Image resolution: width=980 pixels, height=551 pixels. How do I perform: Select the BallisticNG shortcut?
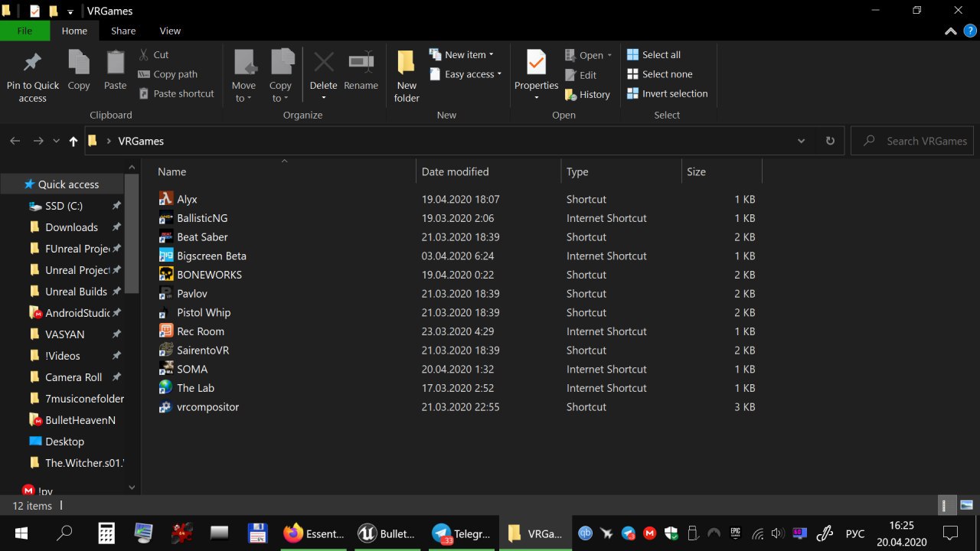pos(193,218)
